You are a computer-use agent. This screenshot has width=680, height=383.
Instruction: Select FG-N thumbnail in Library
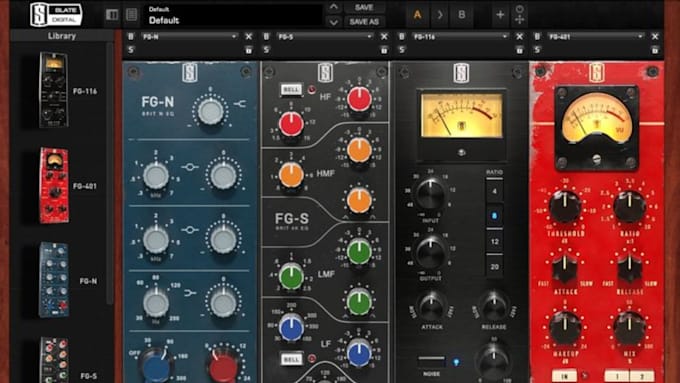coord(54,280)
